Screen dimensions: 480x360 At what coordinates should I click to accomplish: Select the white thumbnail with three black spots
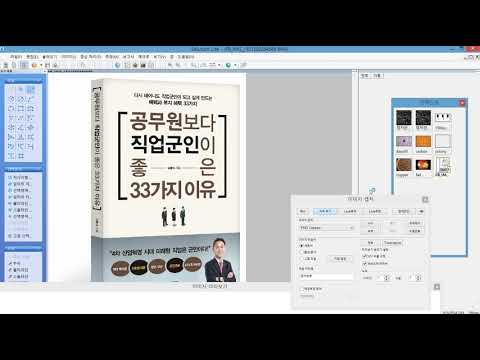(x=443, y=117)
